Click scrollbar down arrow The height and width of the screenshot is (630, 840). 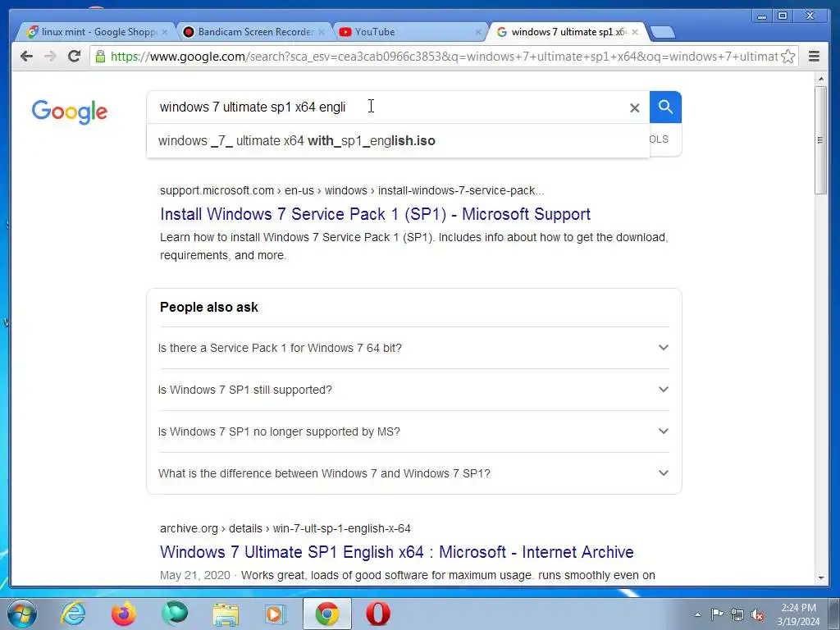820,578
